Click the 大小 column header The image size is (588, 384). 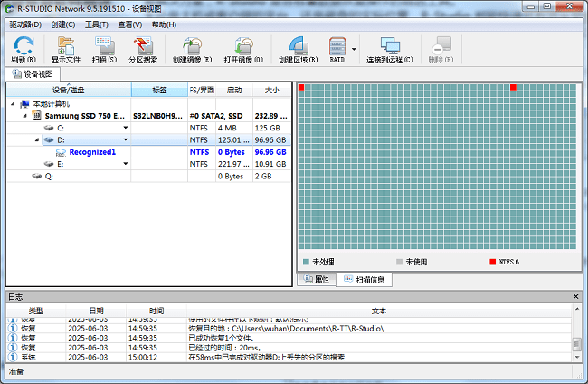tap(272, 90)
